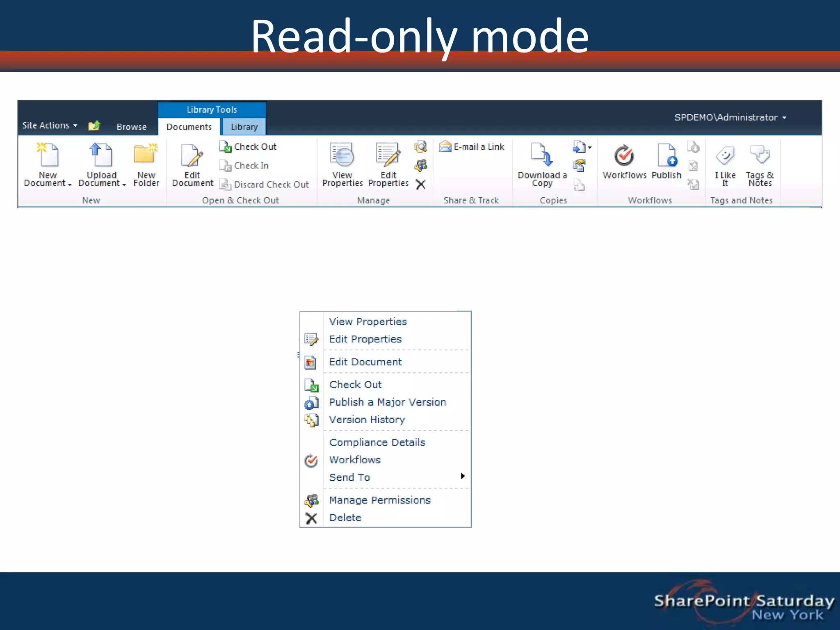Choose Version History from context menu
The image size is (840, 630).
pyautogui.click(x=367, y=420)
